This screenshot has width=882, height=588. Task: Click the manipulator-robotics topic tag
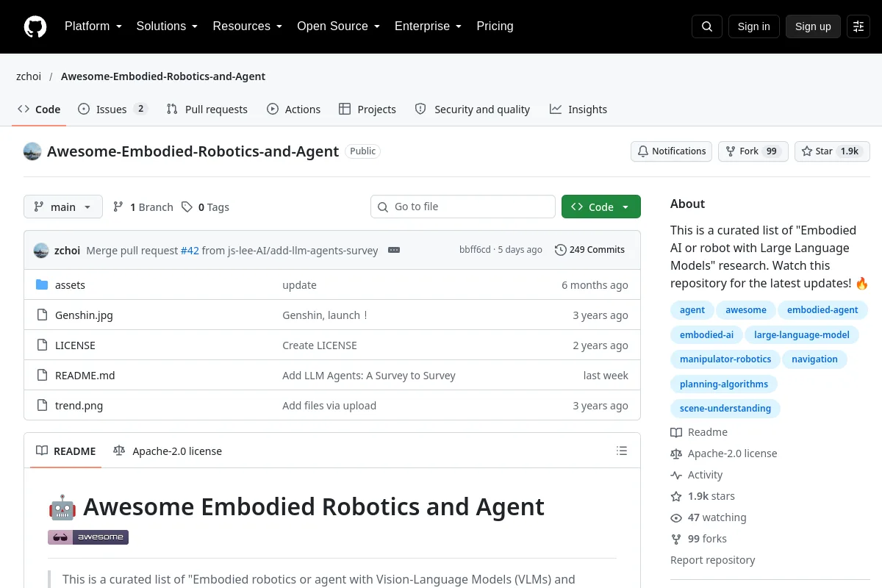coord(725,359)
